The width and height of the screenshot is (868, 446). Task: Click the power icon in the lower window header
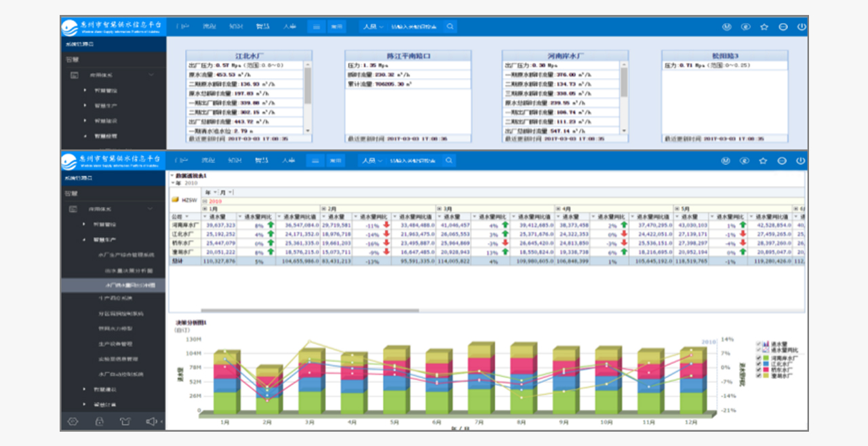pos(801,161)
